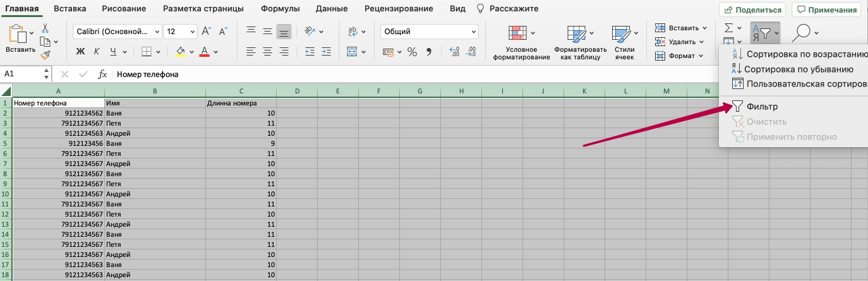Click the Name Box showing A1
868x281 pixels.
point(26,74)
